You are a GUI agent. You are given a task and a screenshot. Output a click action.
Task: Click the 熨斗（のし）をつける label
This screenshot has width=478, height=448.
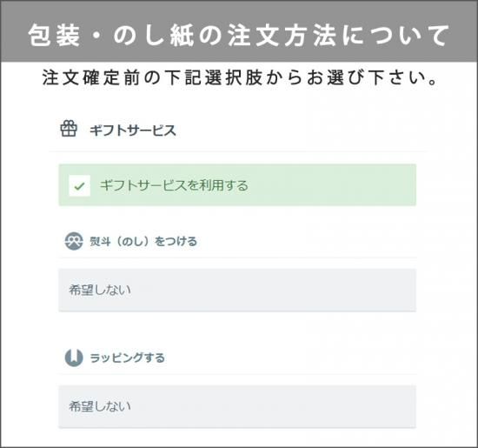(x=143, y=241)
